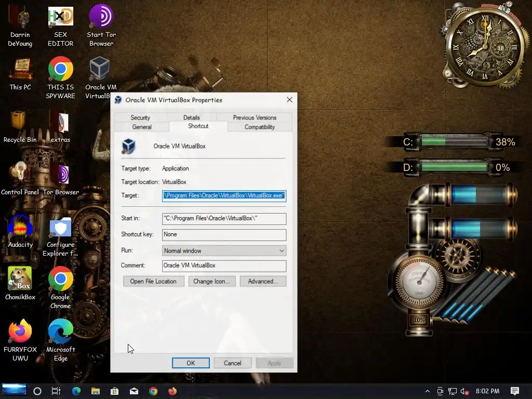Select the HxD SEX EDITOR desktop icon
532x399 pixels.
click(x=60, y=25)
